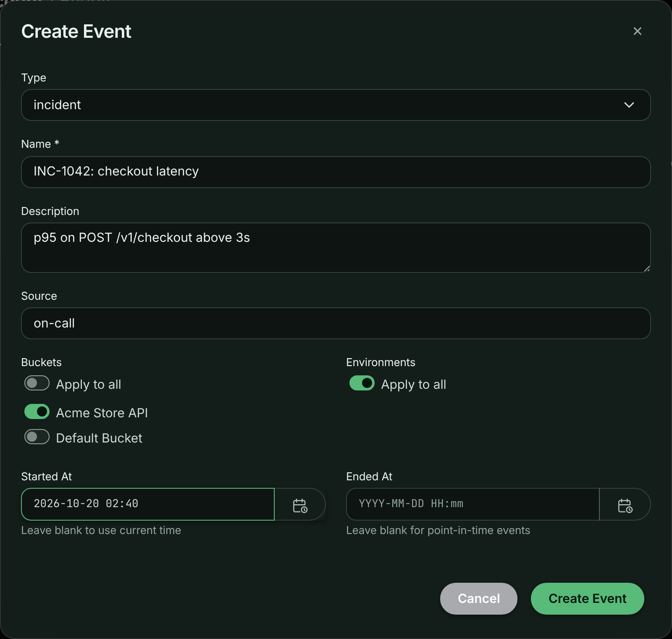Click the 'Name *' field label
The width and height of the screenshot is (672, 639).
point(40,144)
